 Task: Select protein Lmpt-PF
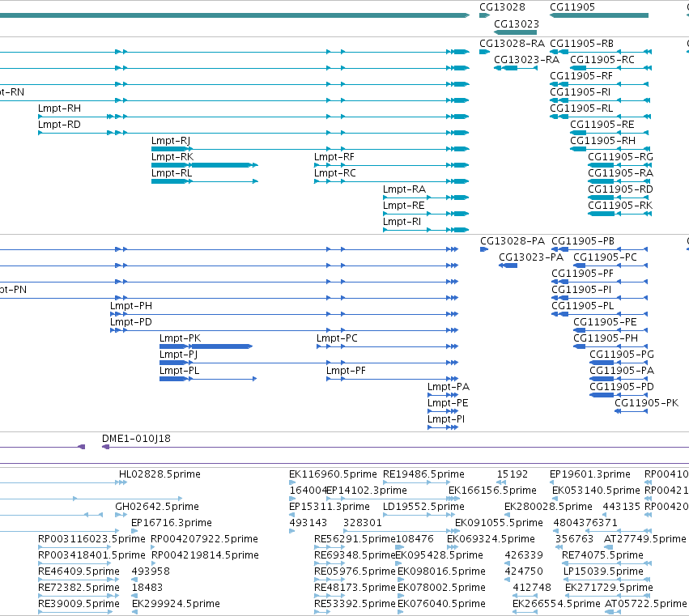tap(346, 372)
